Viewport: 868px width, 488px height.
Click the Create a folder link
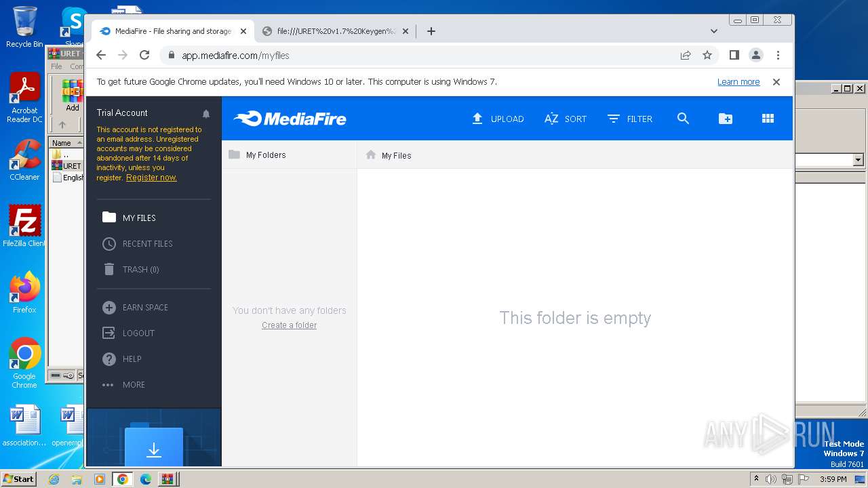click(290, 325)
